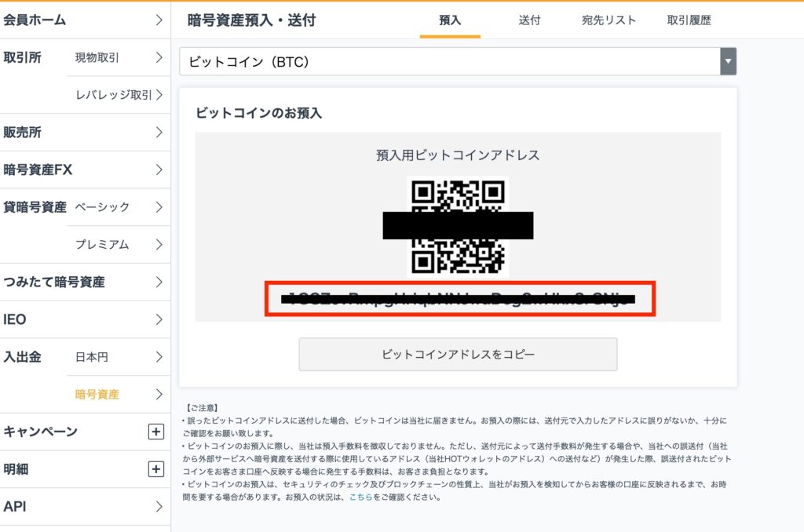Click the ビットコインのお預入 heading
This screenshot has width=804, height=532.
coord(259,113)
